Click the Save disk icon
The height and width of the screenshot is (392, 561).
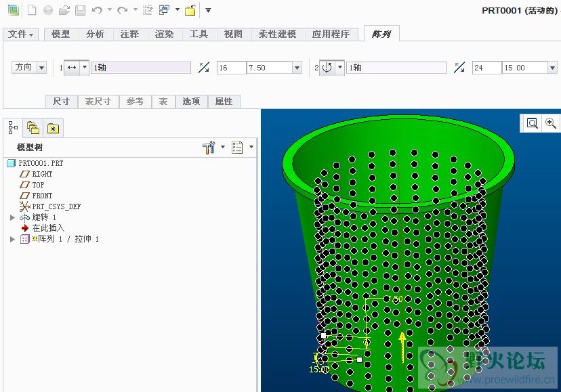click(x=80, y=10)
